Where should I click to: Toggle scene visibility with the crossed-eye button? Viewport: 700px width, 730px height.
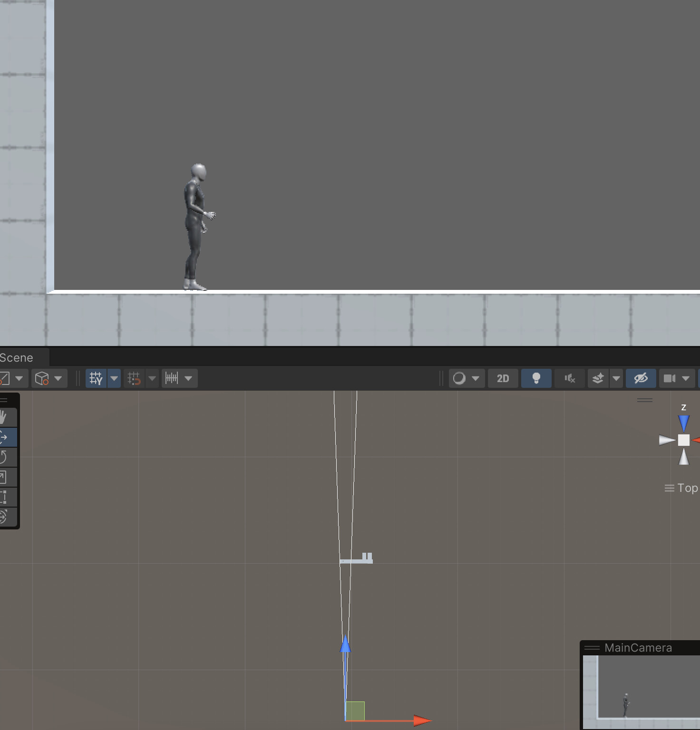(x=641, y=378)
